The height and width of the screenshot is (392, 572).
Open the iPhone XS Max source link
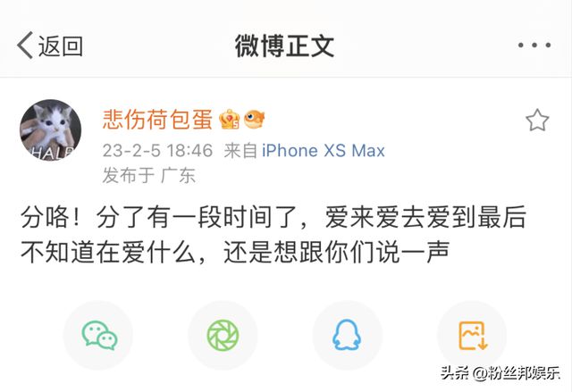pos(324,151)
